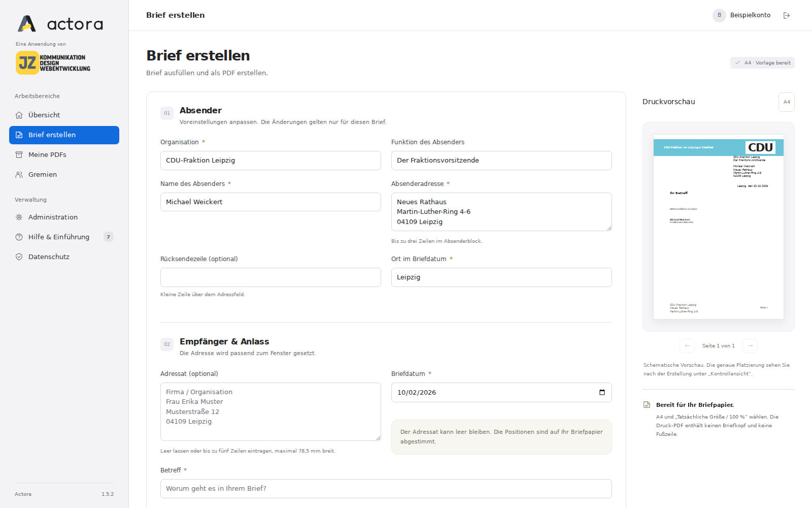Click the Meine PDFs archive icon

point(19,155)
